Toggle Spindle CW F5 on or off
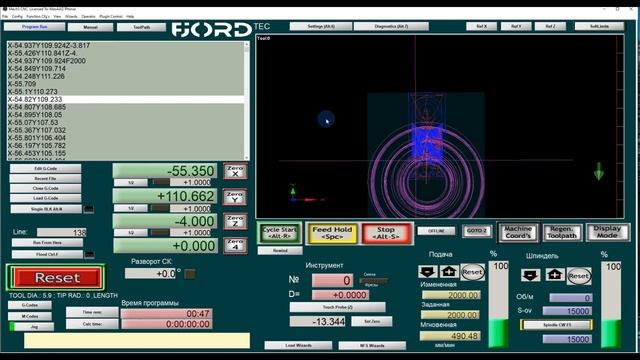Image resolution: width=640 pixels, height=360 pixels. [x=557, y=325]
